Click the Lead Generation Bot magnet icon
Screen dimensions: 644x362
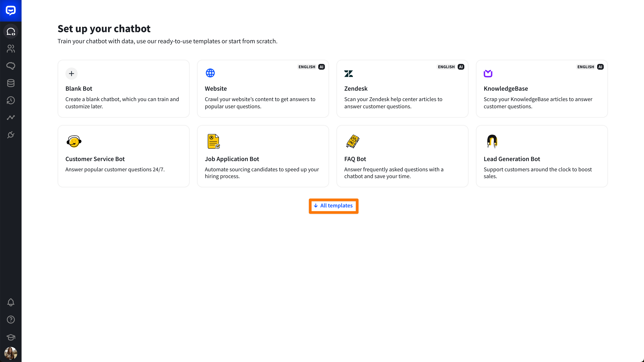492,141
